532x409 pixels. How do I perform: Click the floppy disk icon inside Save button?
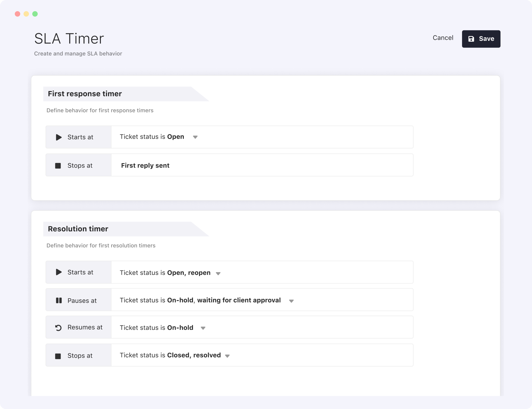pyautogui.click(x=471, y=38)
